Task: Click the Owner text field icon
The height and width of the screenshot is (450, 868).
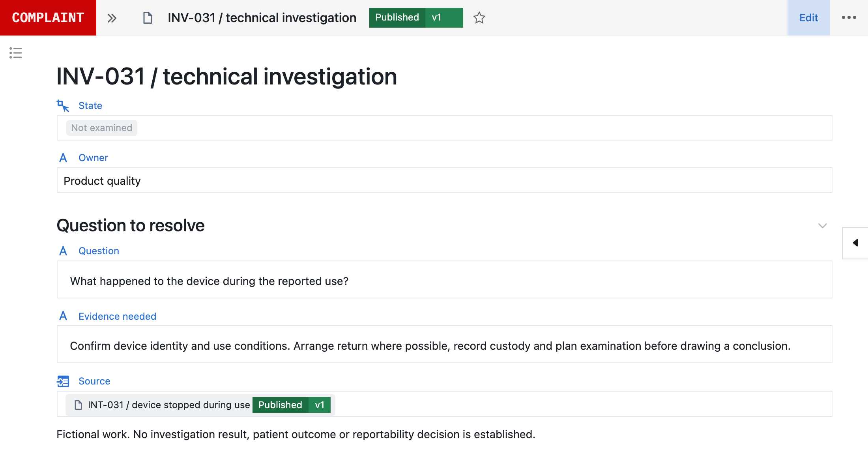Action: point(63,158)
